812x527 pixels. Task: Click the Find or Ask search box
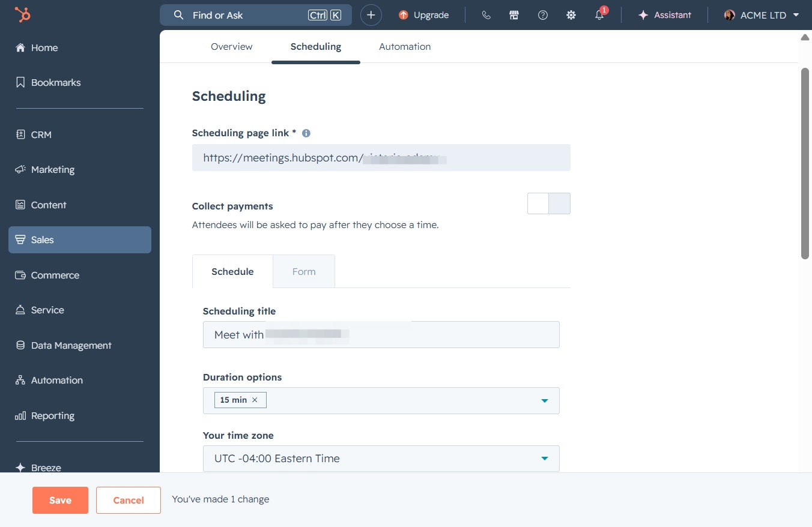256,15
